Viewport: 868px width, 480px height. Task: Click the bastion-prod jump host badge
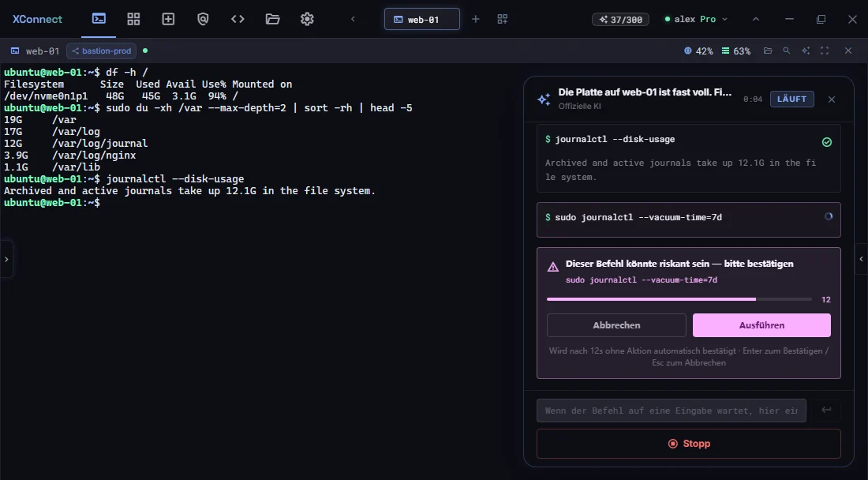[101, 51]
